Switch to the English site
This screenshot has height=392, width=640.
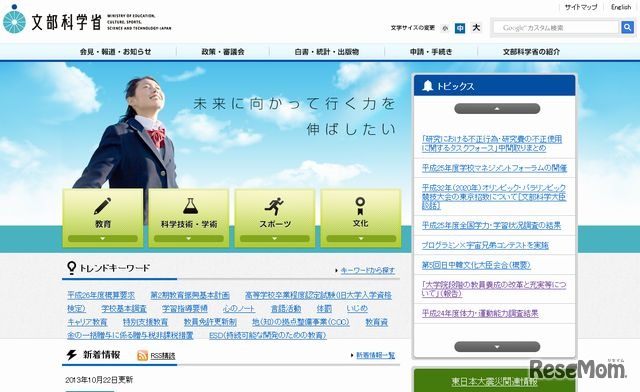pyautogui.click(x=621, y=7)
